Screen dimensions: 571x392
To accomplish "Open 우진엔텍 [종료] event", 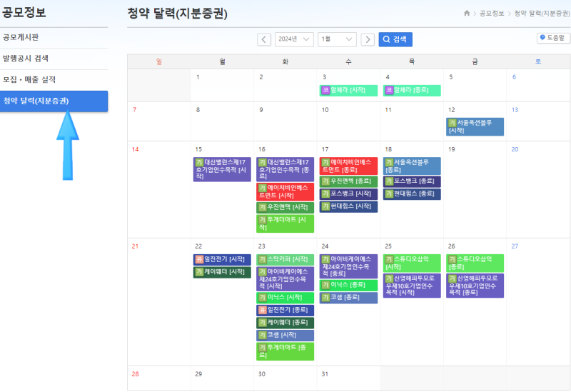I will 348,181.
